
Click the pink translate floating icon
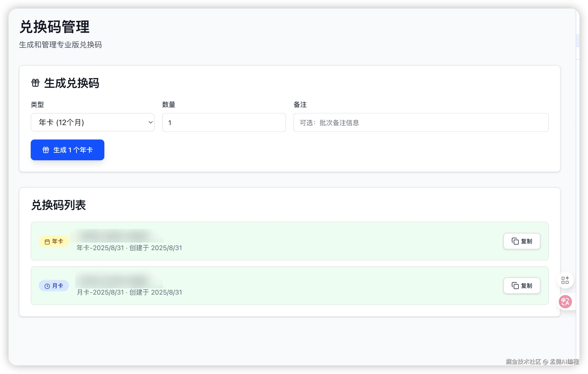coord(565,302)
